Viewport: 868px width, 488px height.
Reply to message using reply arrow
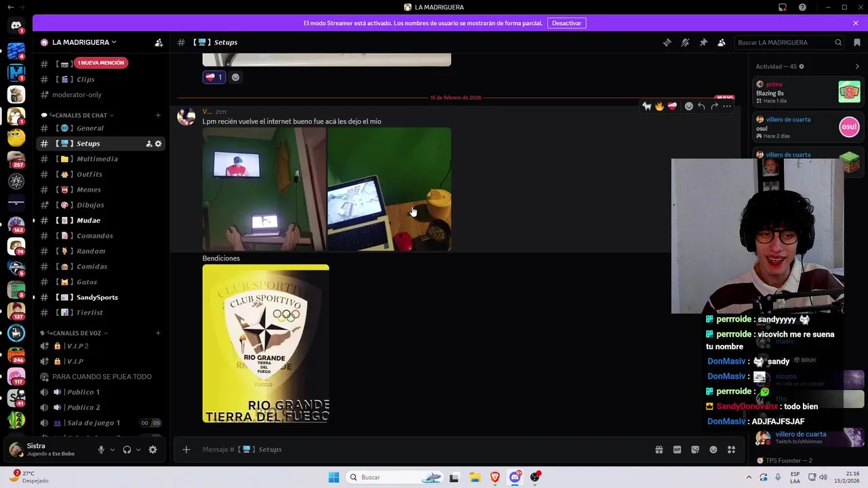tap(701, 106)
